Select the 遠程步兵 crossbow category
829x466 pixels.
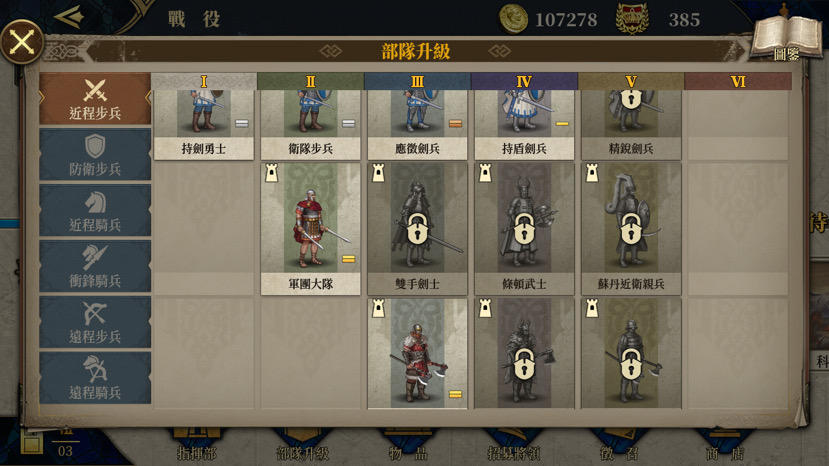95,323
